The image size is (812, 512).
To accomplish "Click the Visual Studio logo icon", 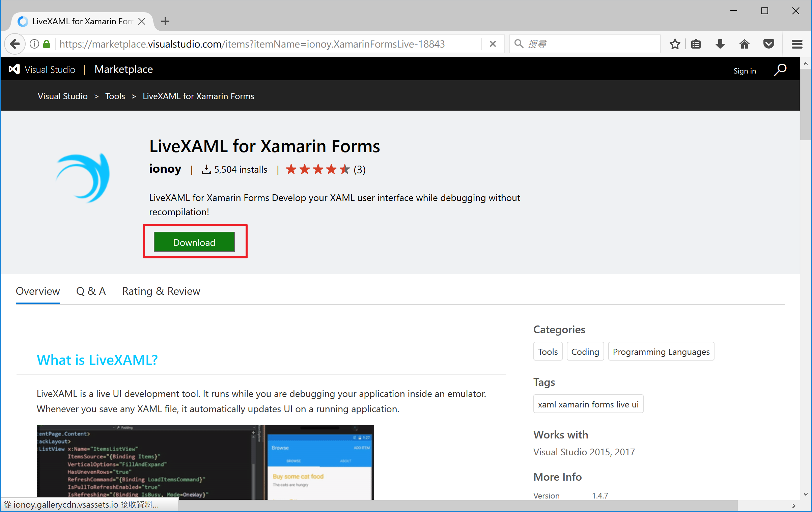I will coord(14,69).
